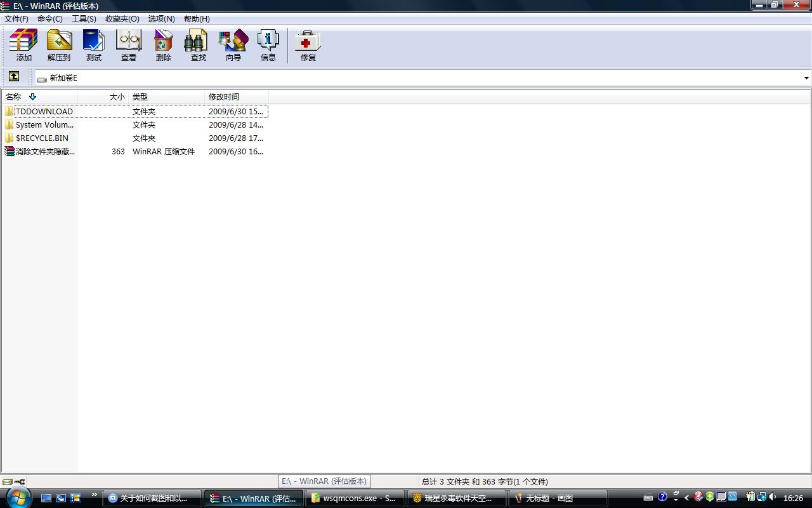Open the Windows Start orb
Image resolution: width=812 pixels, height=508 pixels.
pos(18,497)
